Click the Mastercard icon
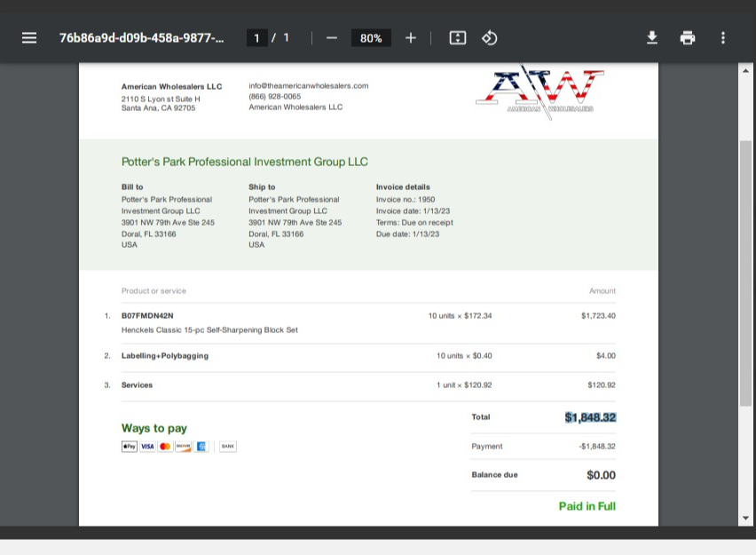The height and width of the screenshot is (555, 756). pos(165,447)
